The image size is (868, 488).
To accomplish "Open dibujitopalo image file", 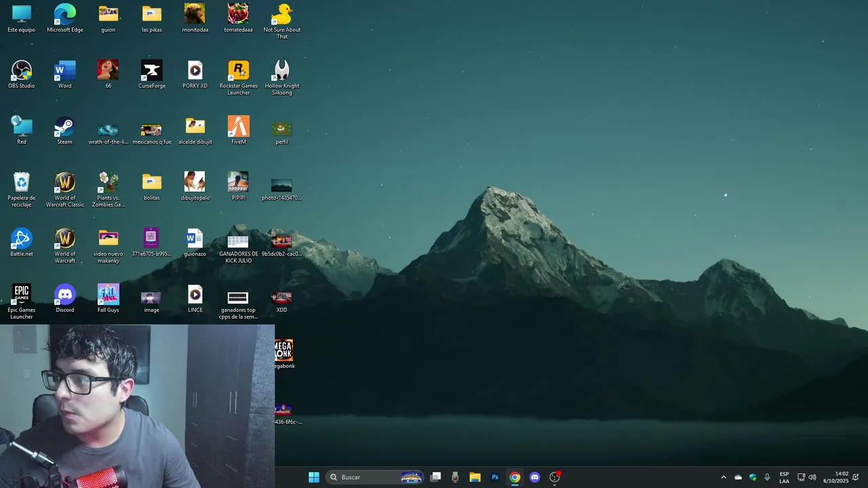I will coord(195,186).
